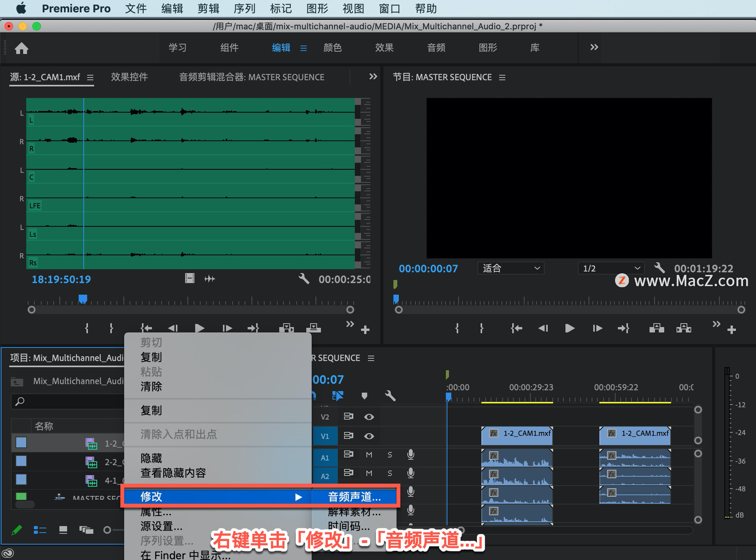Switch to 学习 workspace
756x560 pixels.
[178, 48]
